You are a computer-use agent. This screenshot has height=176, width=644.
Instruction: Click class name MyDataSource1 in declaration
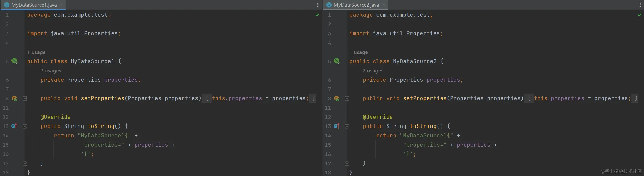tap(92, 61)
